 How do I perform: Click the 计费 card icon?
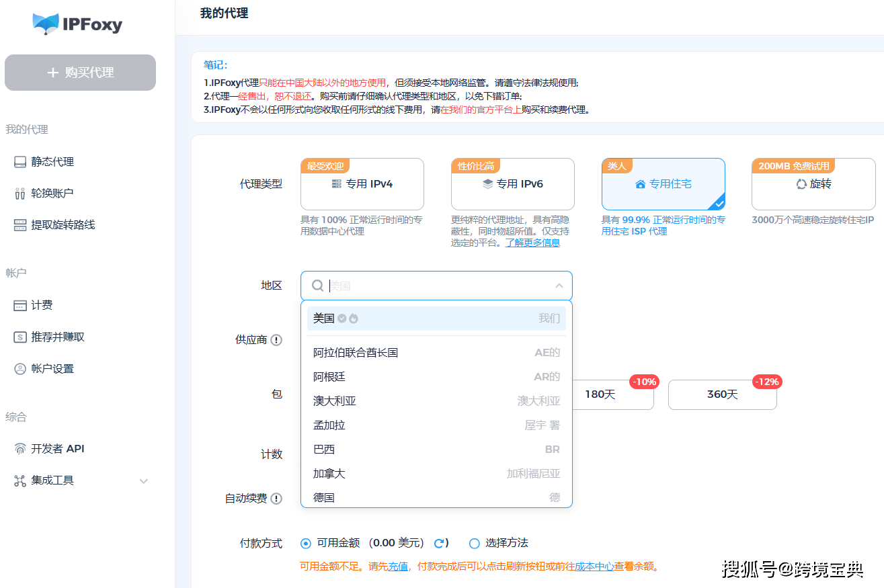click(20, 306)
